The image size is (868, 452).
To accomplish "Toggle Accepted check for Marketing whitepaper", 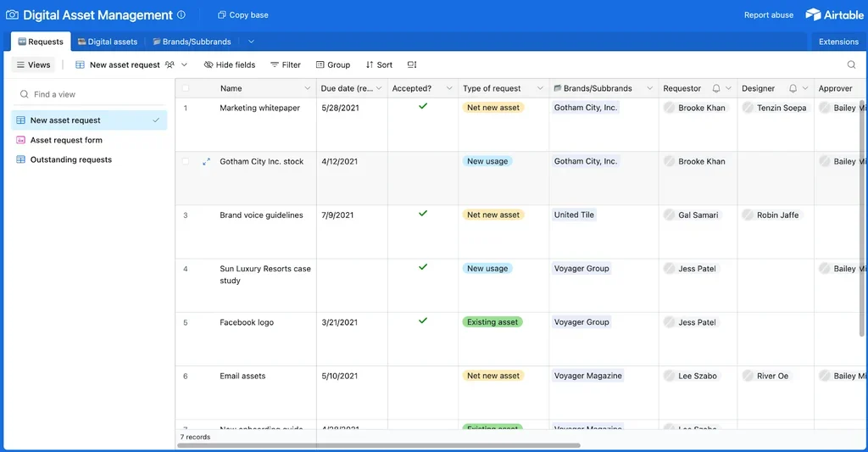I will (423, 106).
